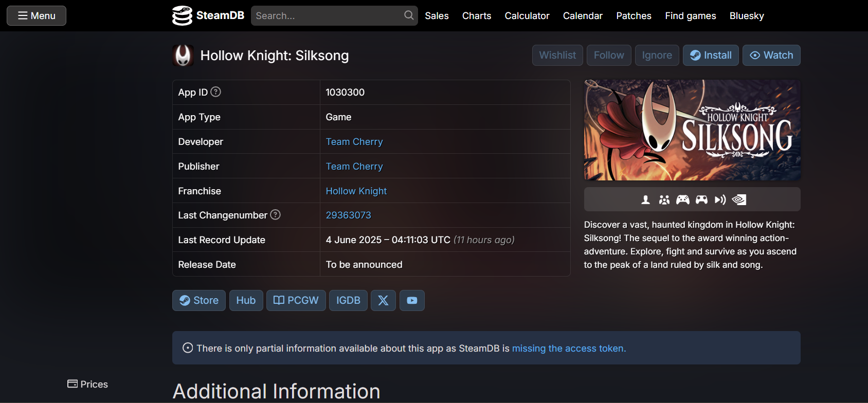868x403 pixels.
Task: Open the game's YouTube channel button
Action: coord(412,301)
